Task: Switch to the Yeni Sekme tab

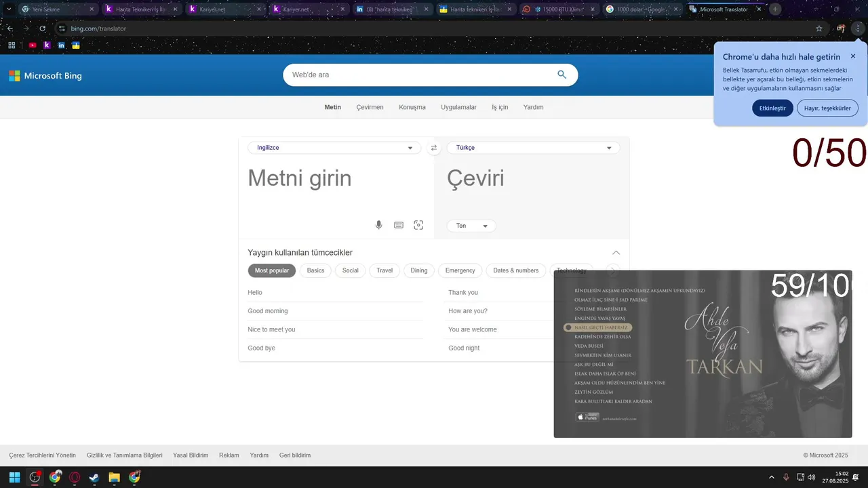Action: [x=58, y=9]
